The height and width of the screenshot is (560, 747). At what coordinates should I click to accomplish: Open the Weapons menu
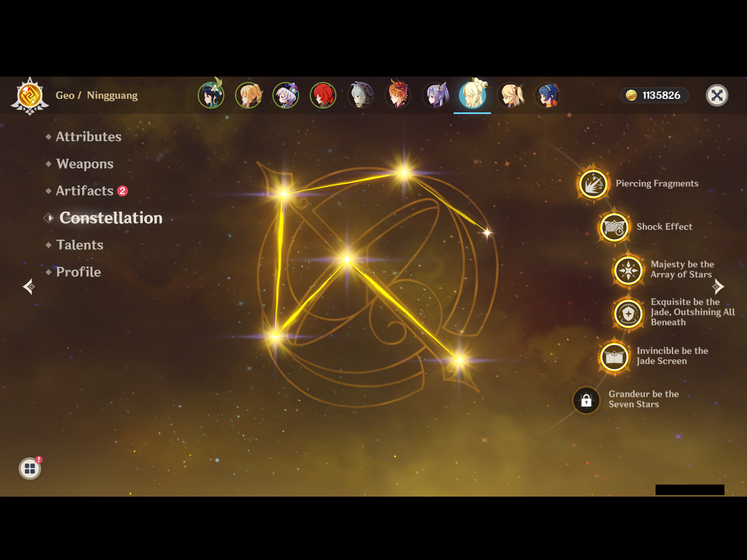click(x=85, y=164)
